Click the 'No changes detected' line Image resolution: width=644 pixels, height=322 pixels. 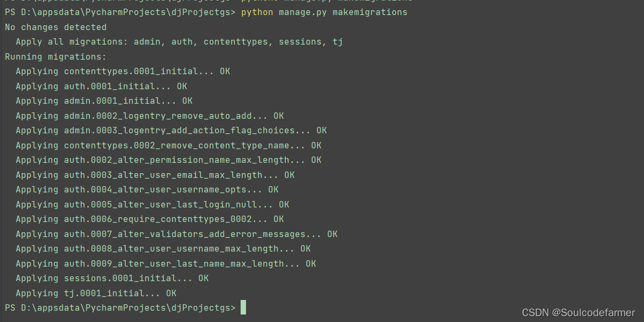click(x=55, y=27)
